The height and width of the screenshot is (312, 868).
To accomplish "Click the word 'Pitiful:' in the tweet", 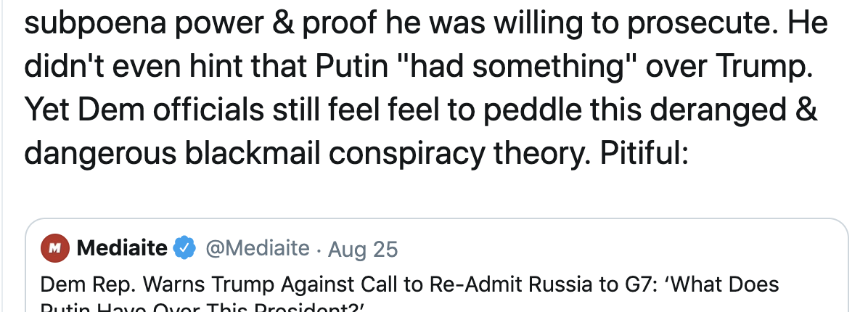I will (644, 155).
